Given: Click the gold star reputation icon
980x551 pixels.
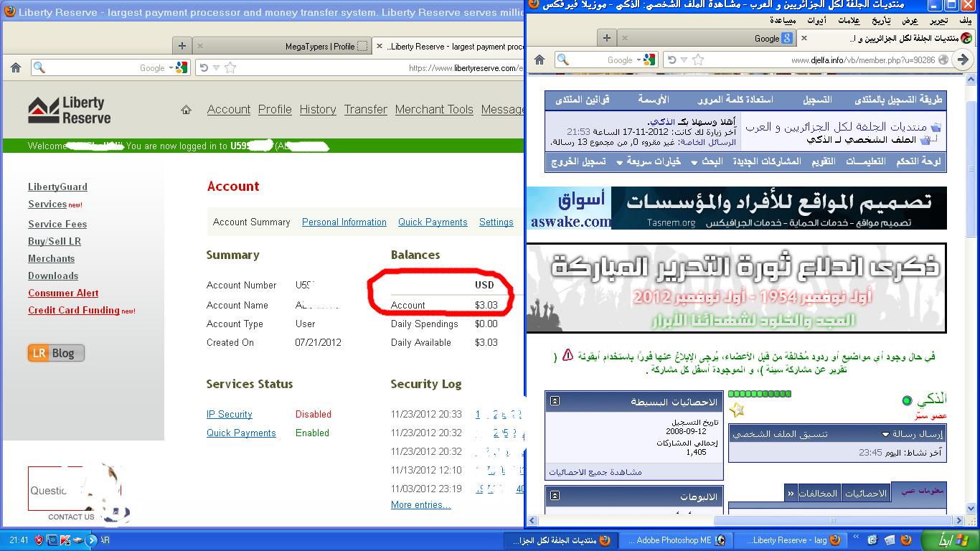Looking at the screenshot, I should point(737,410).
